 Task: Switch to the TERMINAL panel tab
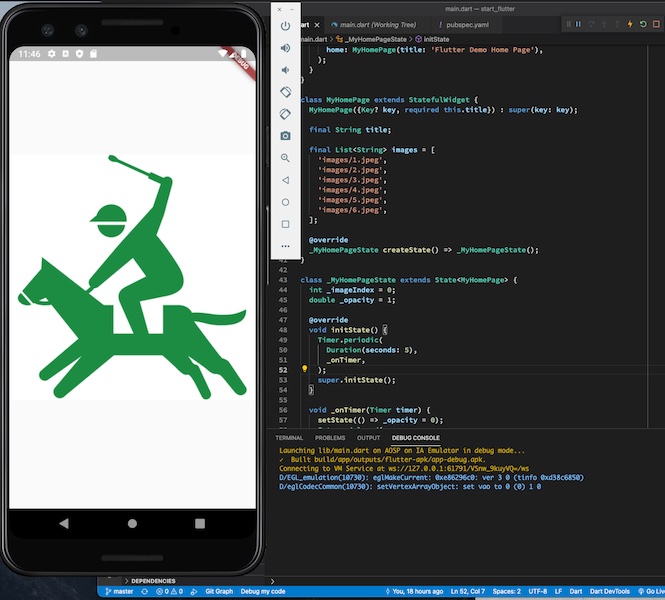[289, 438]
